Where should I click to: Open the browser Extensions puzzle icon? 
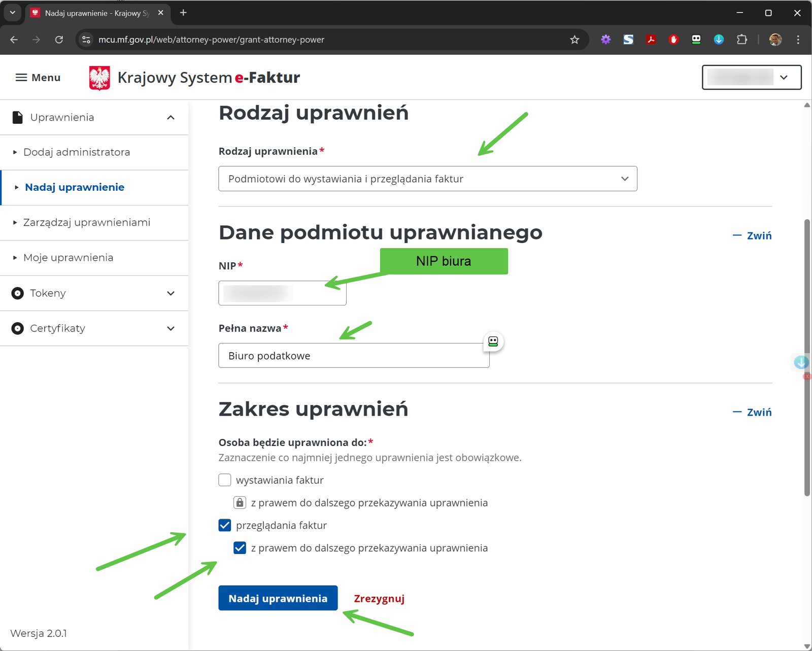click(x=741, y=40)
